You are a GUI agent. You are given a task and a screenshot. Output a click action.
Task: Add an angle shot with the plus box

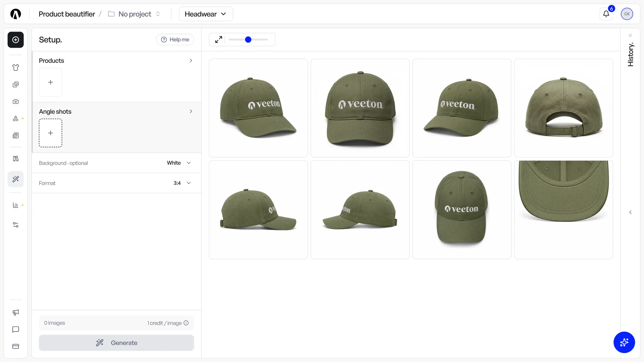(x=50, y=133)
